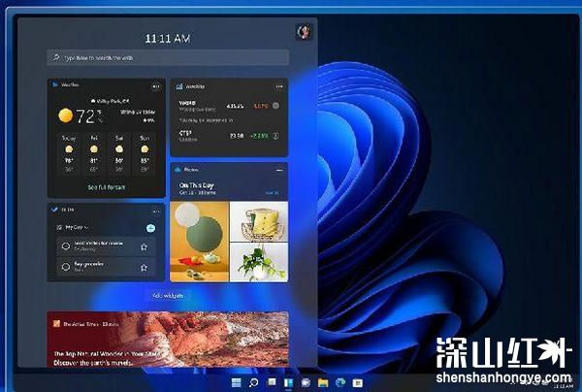Click the web search box in widgets panel
This screenshot has height=392, width=582.
168,57
